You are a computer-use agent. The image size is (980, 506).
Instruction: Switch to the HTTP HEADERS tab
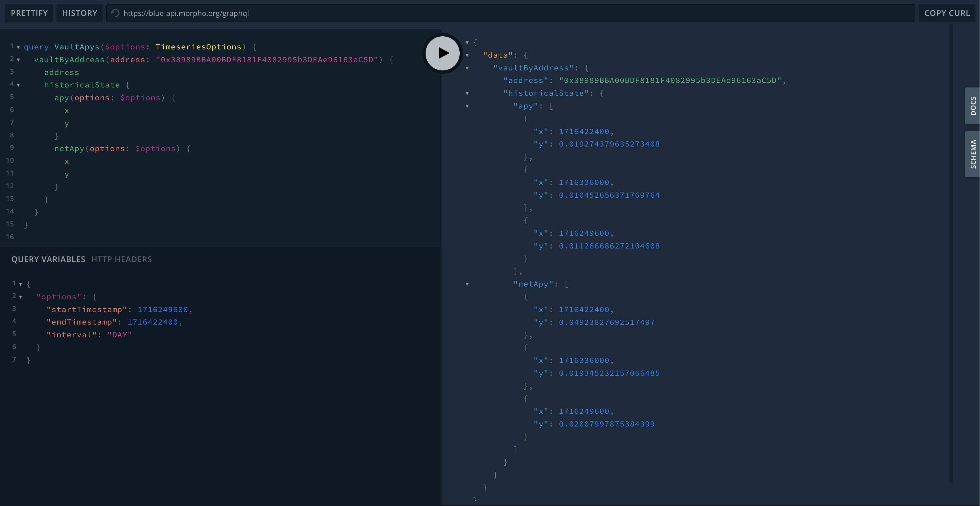pos(121,259)
